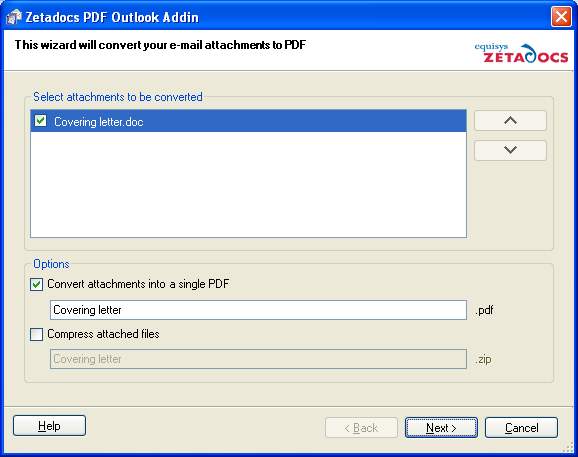Click empty area of the attachments list
The height and width of the screenshot is (457, 578).
click(248, 184)
